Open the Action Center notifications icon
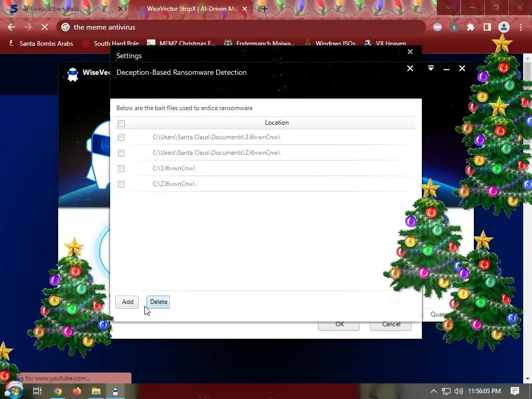The width and height of the screenshot is (532, 399). (515, 391)
